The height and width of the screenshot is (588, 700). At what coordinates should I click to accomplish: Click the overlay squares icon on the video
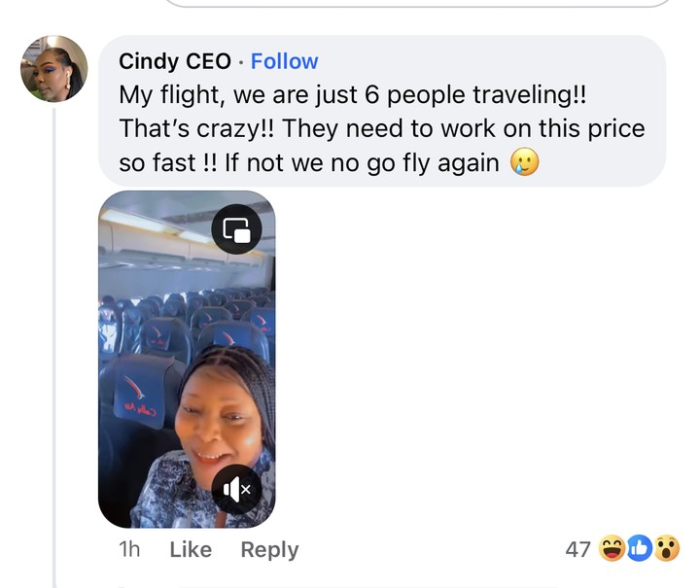(236, 230)
